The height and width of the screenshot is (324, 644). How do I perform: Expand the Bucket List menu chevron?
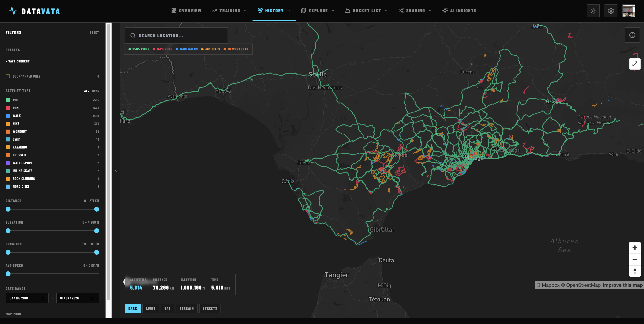pyautogui.click(x=386, y=10)
